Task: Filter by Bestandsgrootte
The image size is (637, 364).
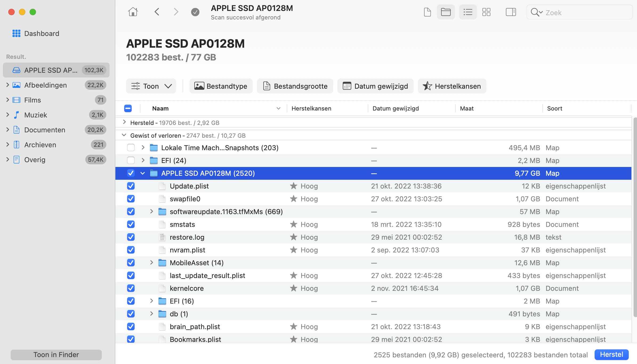Action: (x=295, y=86)
